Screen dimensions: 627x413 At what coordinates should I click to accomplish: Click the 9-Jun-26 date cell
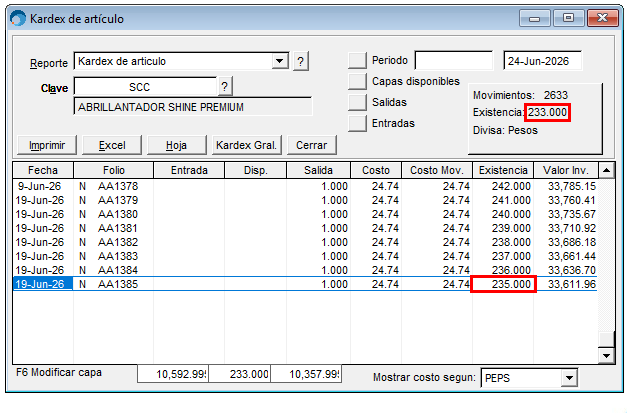pyautogui.click(x=39, y=186)
